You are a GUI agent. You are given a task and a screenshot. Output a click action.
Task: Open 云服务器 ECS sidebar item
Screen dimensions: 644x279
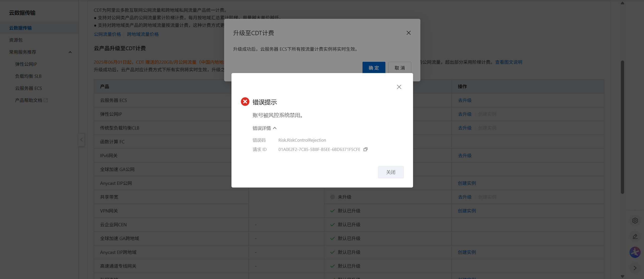click(28, 88)
